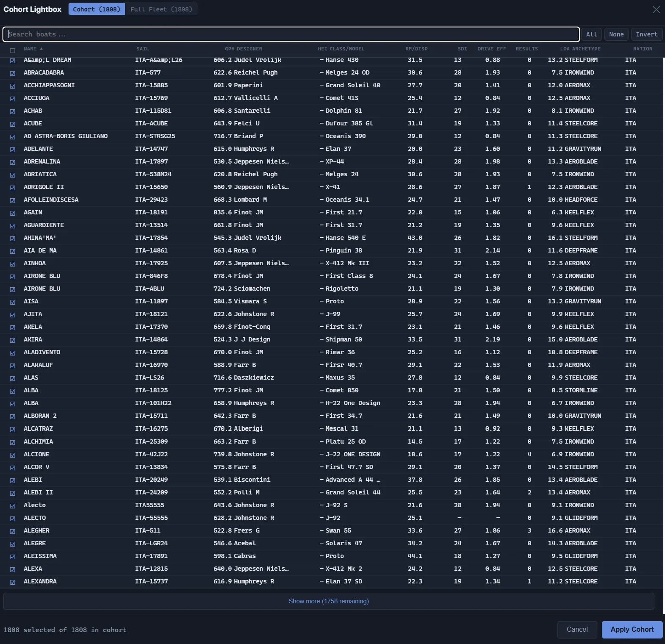
Task: Uncheck the ADRIGOLE II checkbox
Action: 13,188
